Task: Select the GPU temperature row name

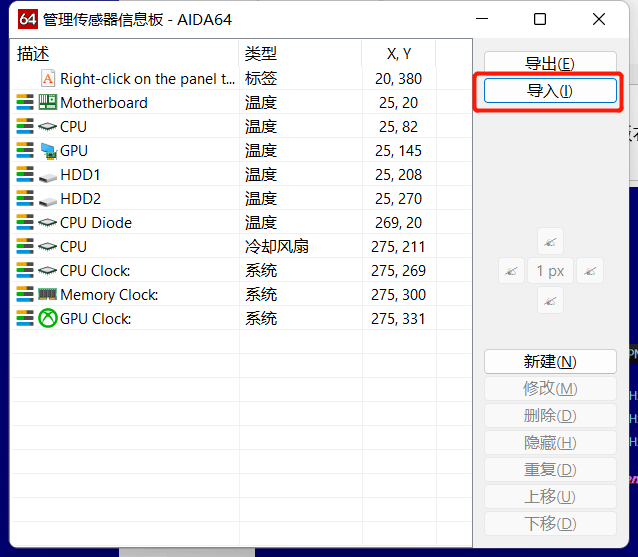Action: pos(74,151)
